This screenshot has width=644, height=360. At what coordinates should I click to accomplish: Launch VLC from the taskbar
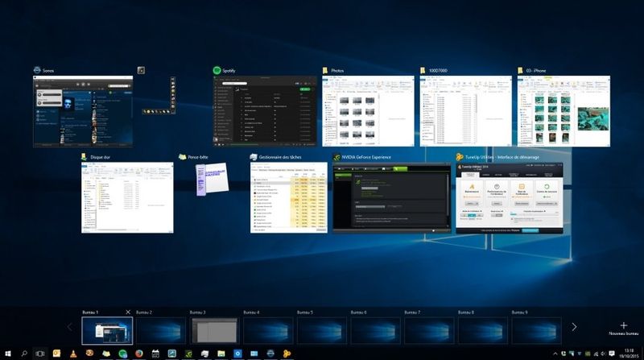[x=73, y=353]
